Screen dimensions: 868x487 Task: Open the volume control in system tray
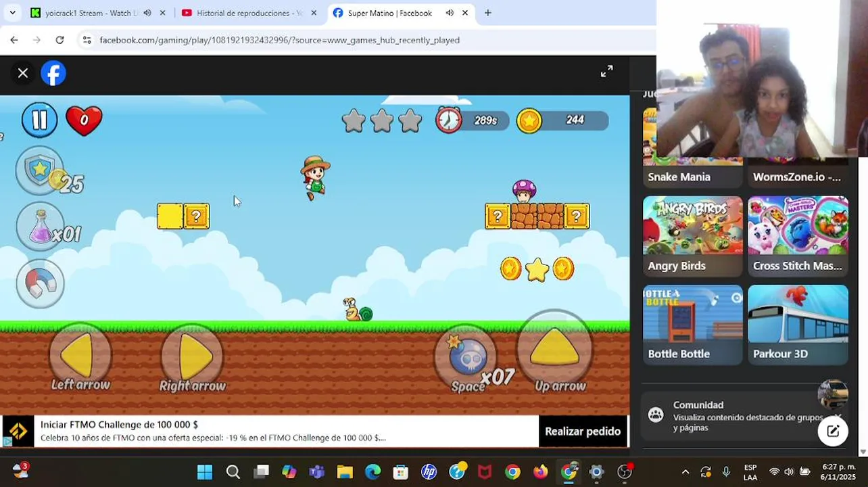point(790,471)
